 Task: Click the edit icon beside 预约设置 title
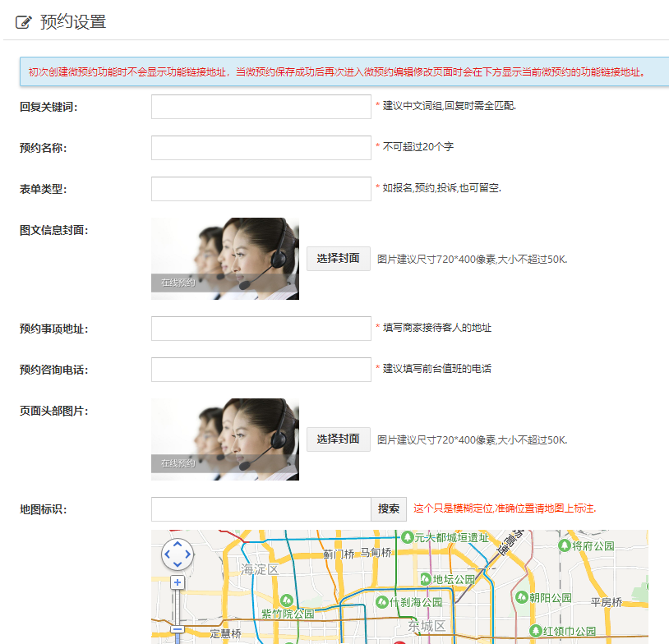tap(24, 22)
